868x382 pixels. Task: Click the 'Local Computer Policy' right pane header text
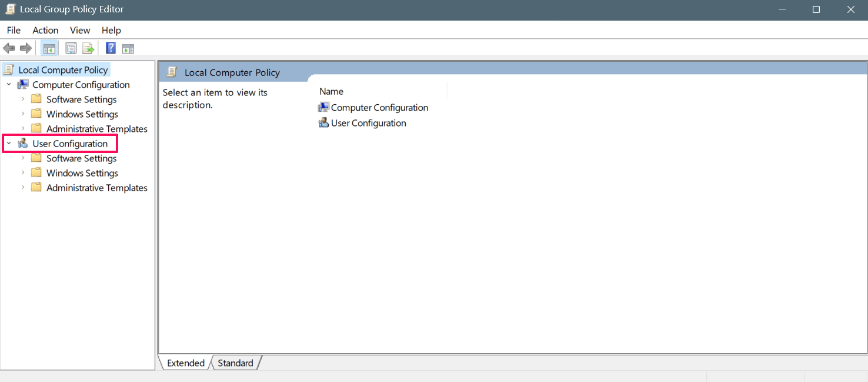pyautogui.click(x=232, y=72)
